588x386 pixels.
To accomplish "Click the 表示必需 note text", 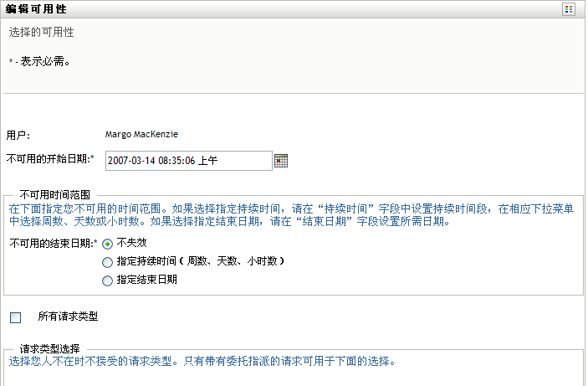I will [x=45, y=61].
